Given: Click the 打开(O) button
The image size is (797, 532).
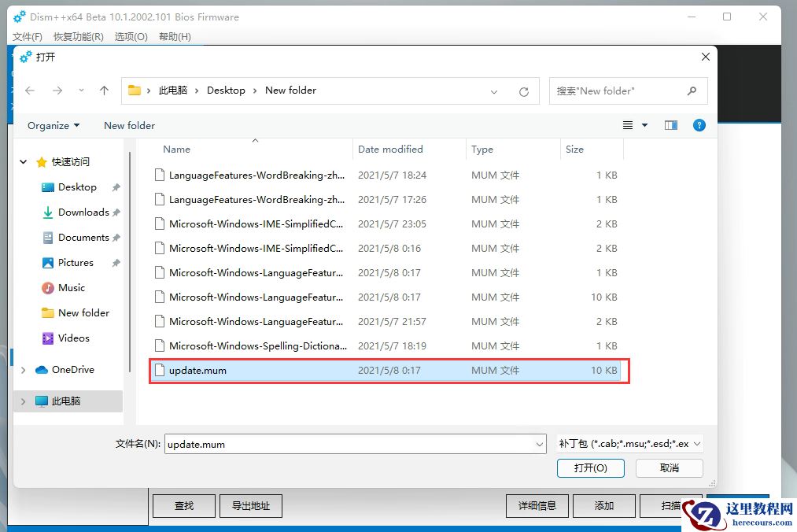Looking at the screenshot, I should pos(590,467).
